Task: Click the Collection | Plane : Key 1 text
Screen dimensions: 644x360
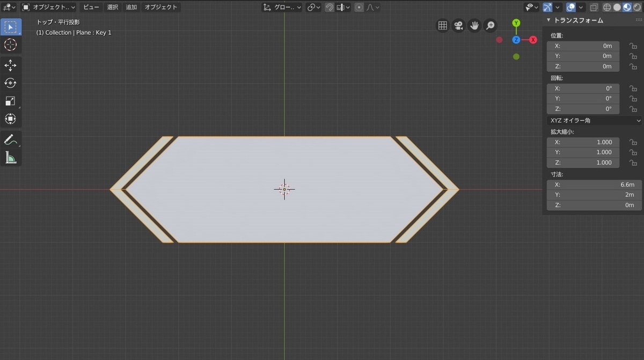Action: [x=74, y=33]
